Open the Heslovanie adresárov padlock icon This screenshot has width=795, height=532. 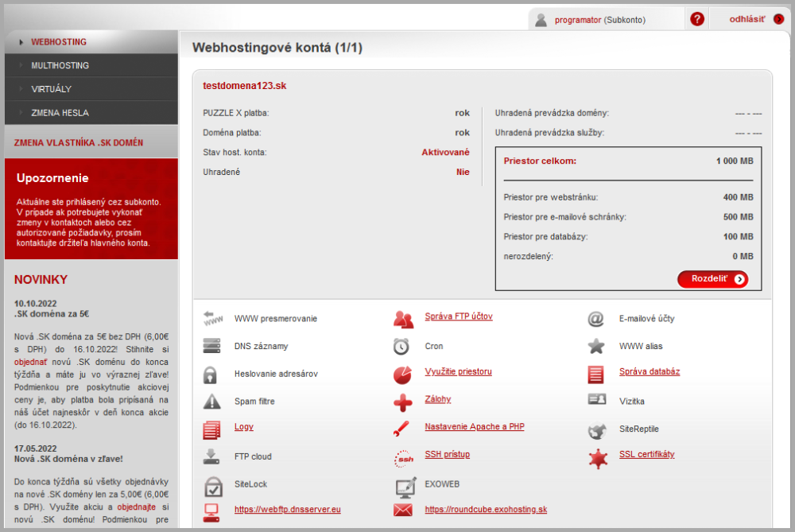pyautogui.click(x=211, y=375)
